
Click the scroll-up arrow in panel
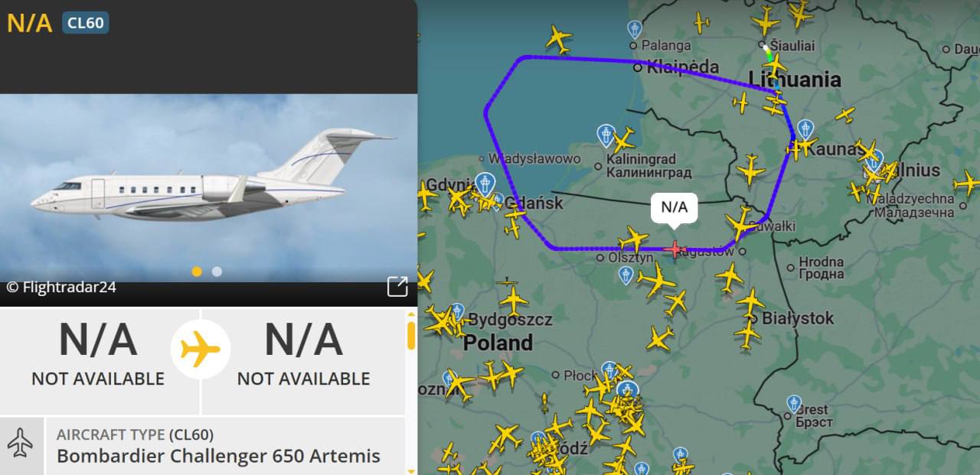[411, 314]
